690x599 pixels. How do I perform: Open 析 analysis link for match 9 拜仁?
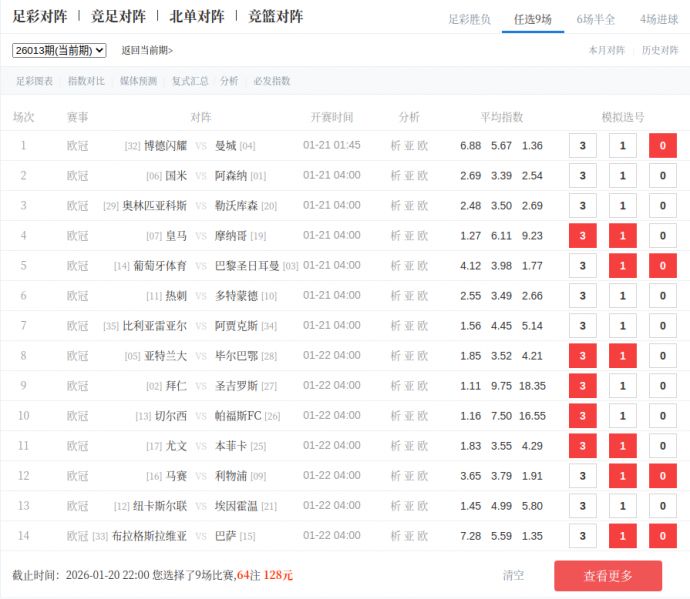395,386
